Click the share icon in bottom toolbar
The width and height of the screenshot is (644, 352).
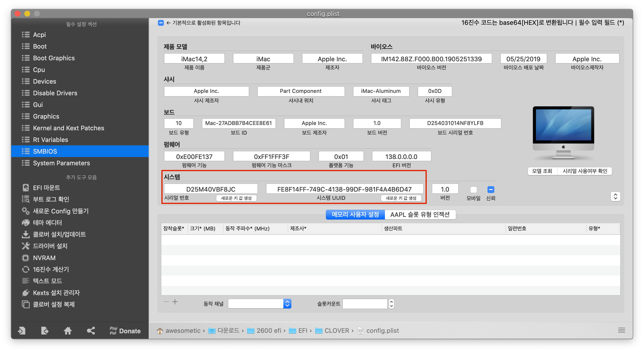click(91, 331)
